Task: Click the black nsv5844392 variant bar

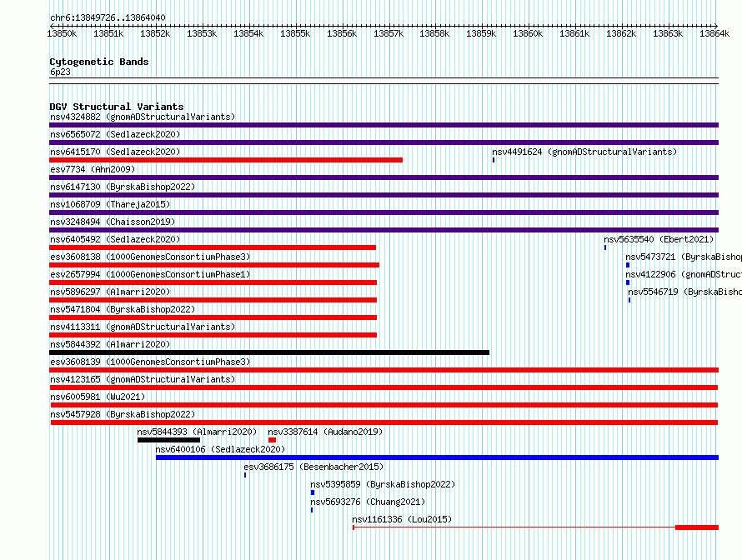Action: 269,352
